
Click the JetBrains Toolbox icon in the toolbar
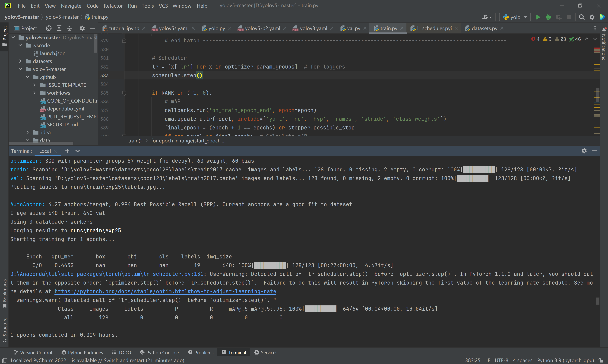pyautogui.click(x=602, y=17)
